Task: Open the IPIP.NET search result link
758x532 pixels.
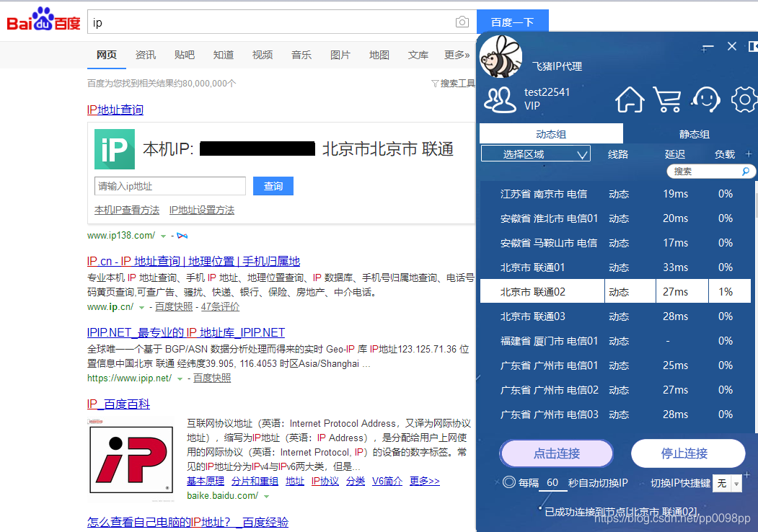Action: [185, 333]
